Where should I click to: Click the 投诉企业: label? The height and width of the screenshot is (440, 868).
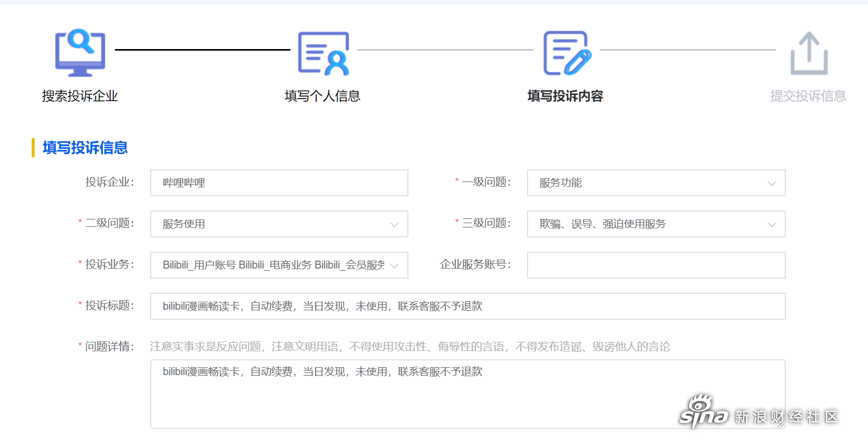110,182
